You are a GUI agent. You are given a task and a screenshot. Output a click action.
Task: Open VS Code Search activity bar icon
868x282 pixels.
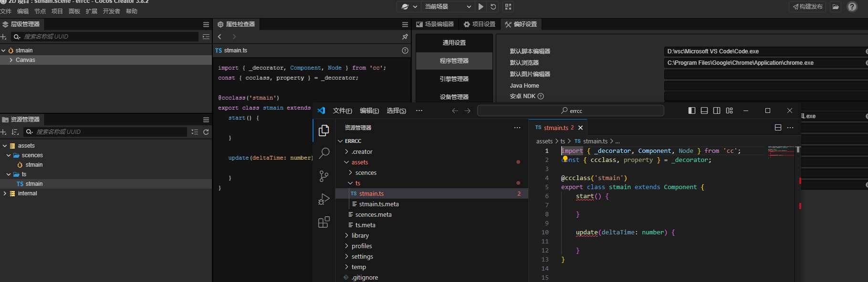coord(324,153)
